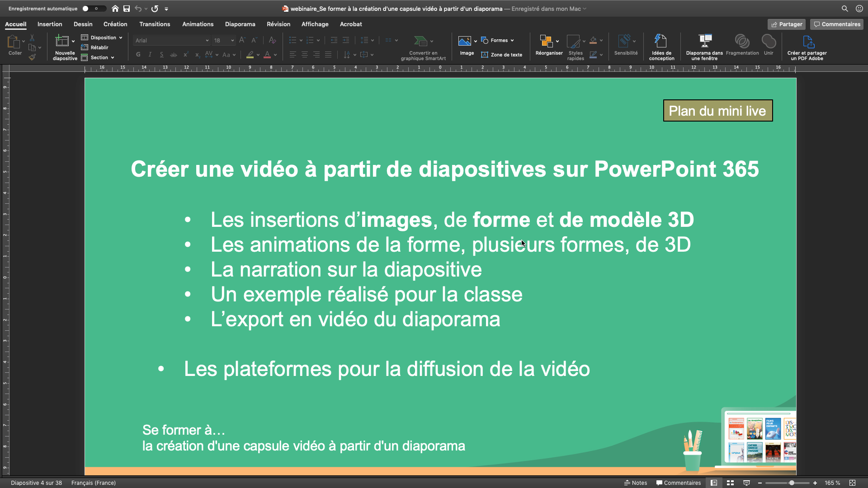Align text left
Viewport: 868px width, 488px height.
pyautogui.click(x=293, y=55)
